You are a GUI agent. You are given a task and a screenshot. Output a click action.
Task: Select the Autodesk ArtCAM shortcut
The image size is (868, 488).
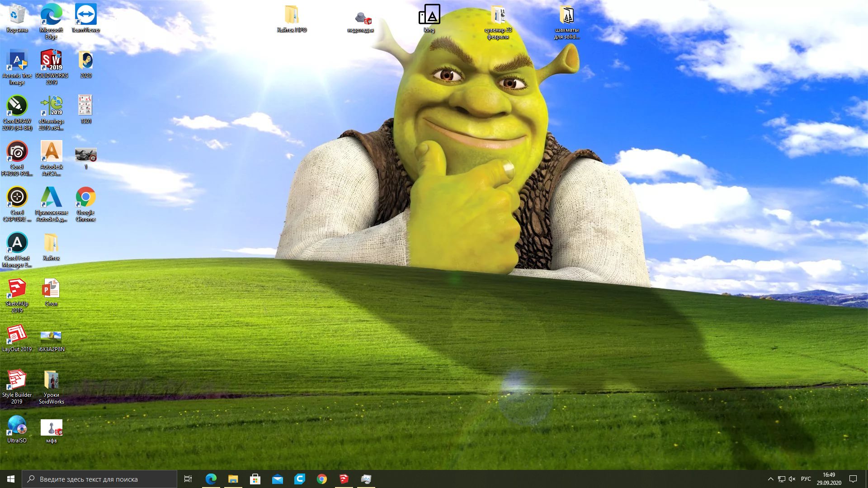point(51,159)
